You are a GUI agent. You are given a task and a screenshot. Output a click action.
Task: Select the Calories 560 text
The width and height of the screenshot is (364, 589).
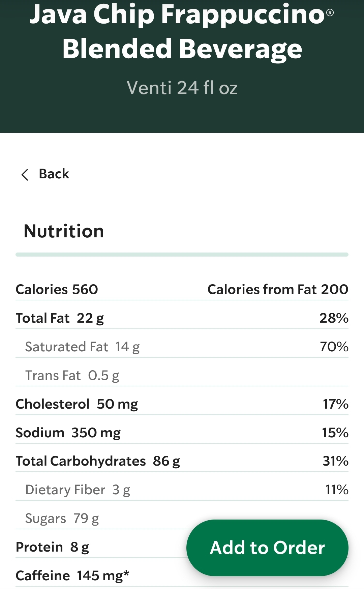57,289
